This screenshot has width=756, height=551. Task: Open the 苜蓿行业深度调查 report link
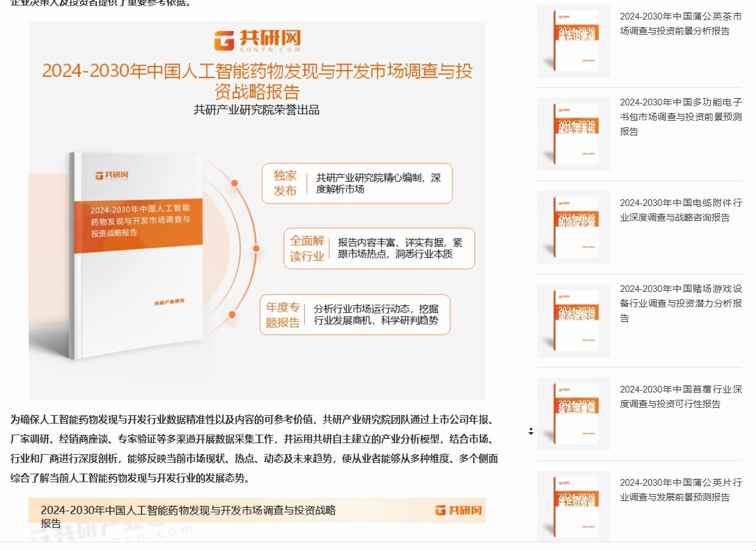tap(681, 397)
